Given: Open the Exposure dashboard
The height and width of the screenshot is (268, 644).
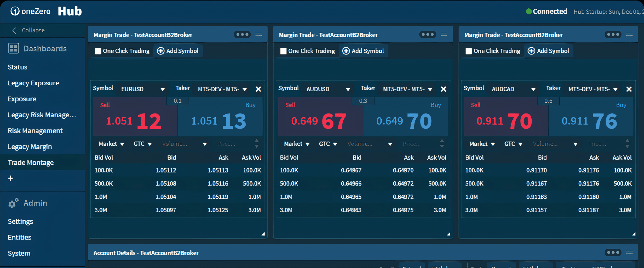Looking at the screenshot, I should coord(22,99).
